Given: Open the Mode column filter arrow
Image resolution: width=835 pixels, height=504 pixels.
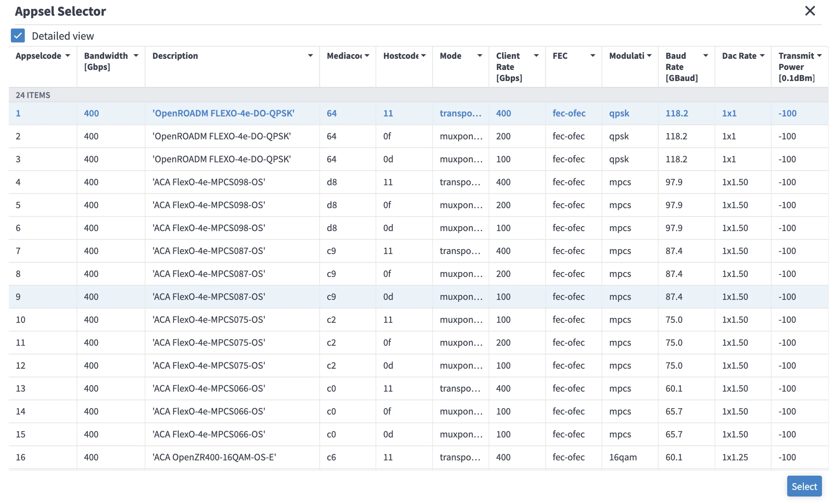Looking at the screenshot, I should pos(479,55).
